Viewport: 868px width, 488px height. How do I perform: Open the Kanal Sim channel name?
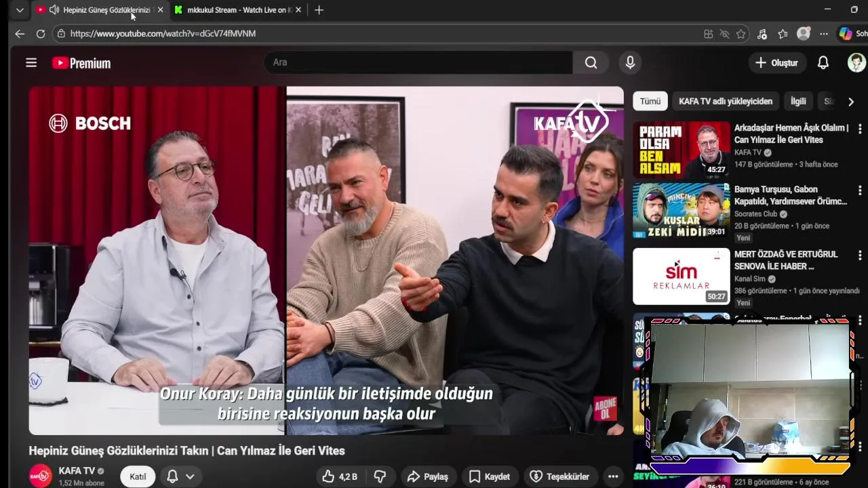click(x=750, y=279)
